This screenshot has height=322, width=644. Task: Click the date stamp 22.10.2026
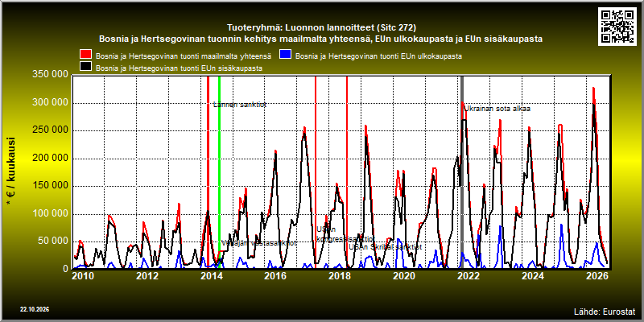35,309
